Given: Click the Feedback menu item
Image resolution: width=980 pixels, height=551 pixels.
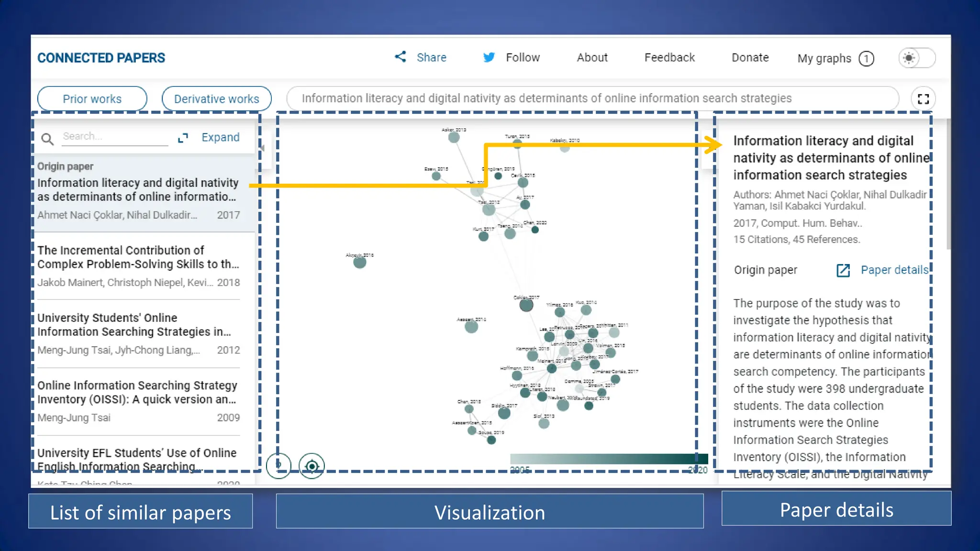Looking at the screenshot, I should click(669, 57).
